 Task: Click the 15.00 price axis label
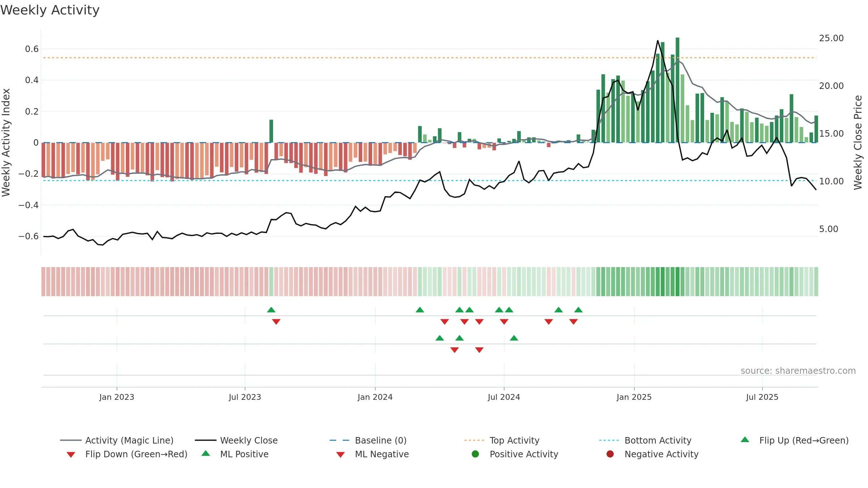point(831,134)
